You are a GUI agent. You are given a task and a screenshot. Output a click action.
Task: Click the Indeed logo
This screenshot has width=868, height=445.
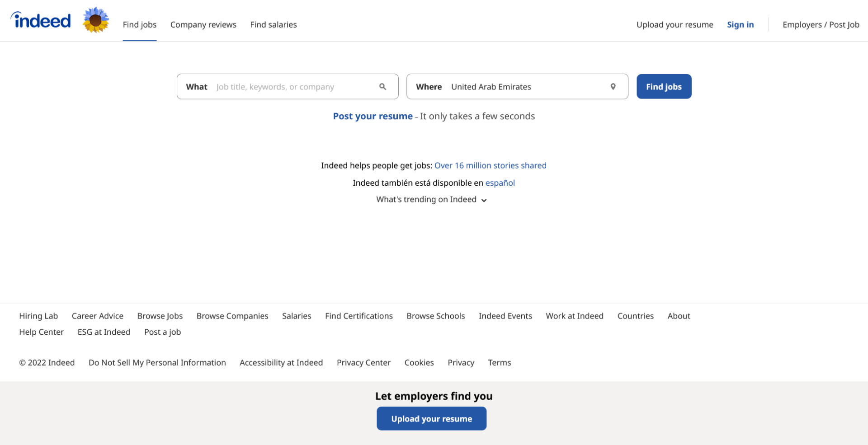(x=41, y=20)
